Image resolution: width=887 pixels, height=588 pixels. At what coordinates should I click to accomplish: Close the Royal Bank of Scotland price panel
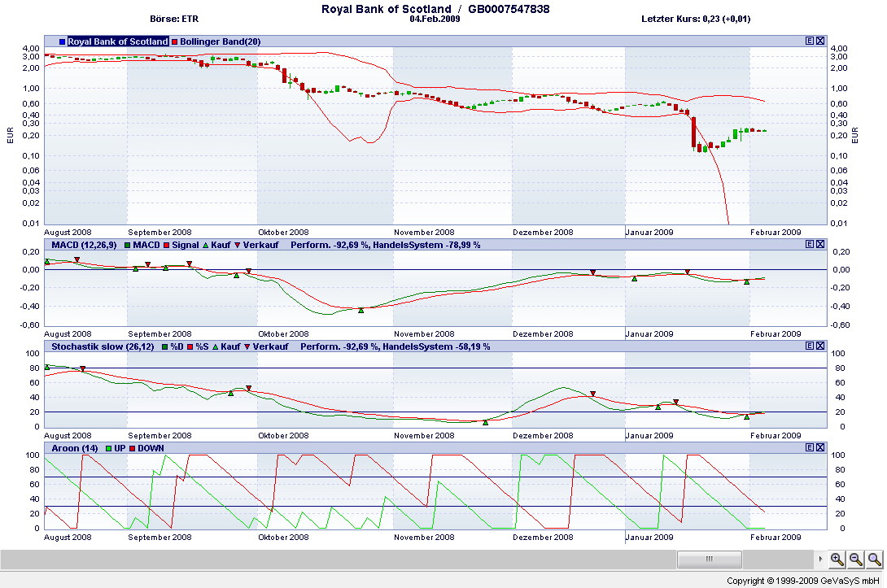pos(820,41)
